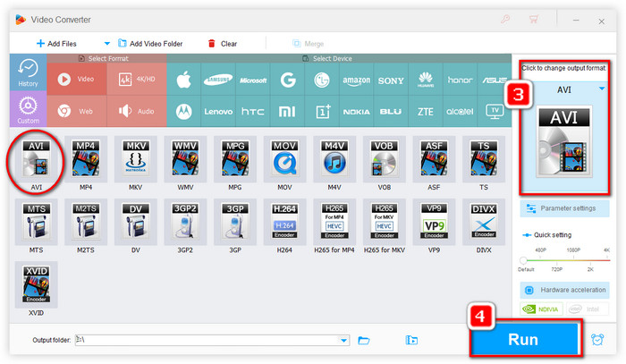Open the Alcatel device category
Screen dimensions: 626x364
(x=460, y=112)
